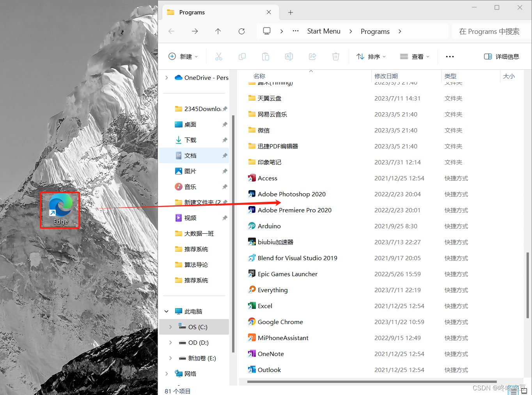This screenshot has width=532, height=395.
Task: Go back with the left arrow button
Action: coord(172,31)
